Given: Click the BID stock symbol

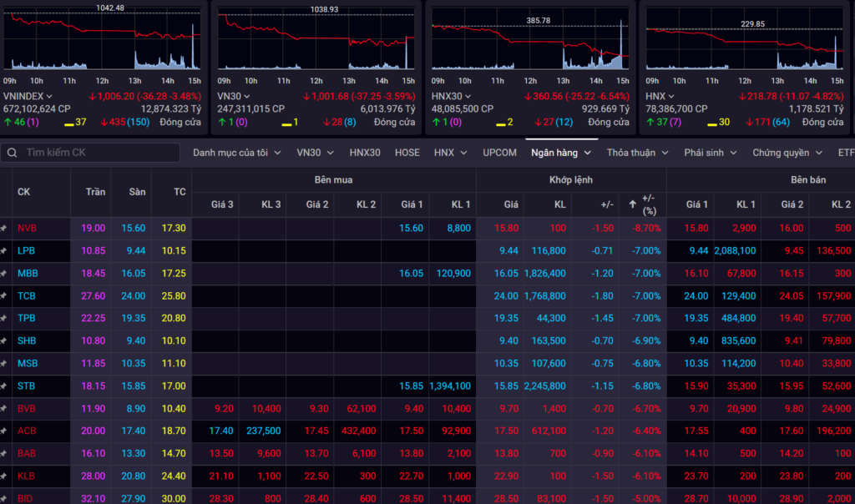Looking at the screenshot, I should 27,498.
